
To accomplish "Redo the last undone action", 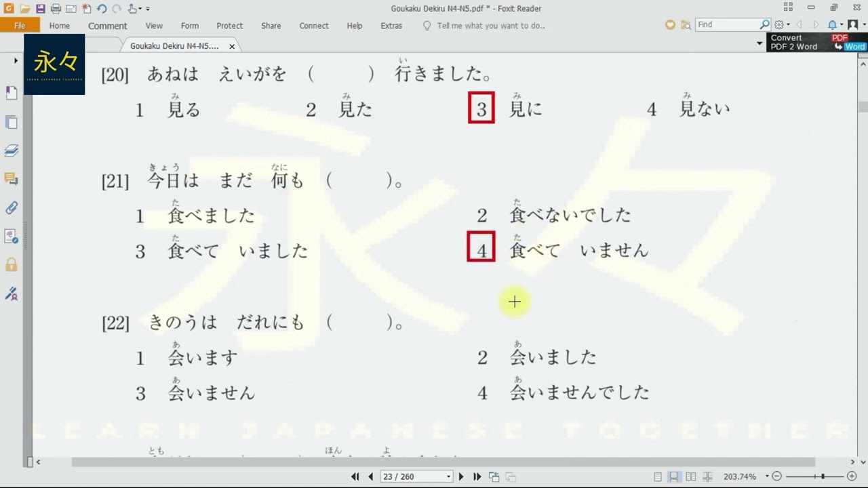I will pos(117,9).
